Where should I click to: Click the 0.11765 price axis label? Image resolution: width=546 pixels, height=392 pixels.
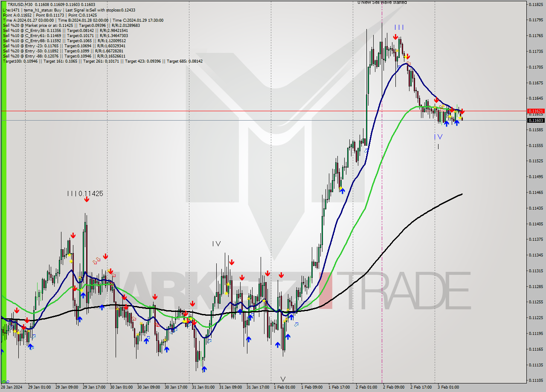(x=535, y=36)
